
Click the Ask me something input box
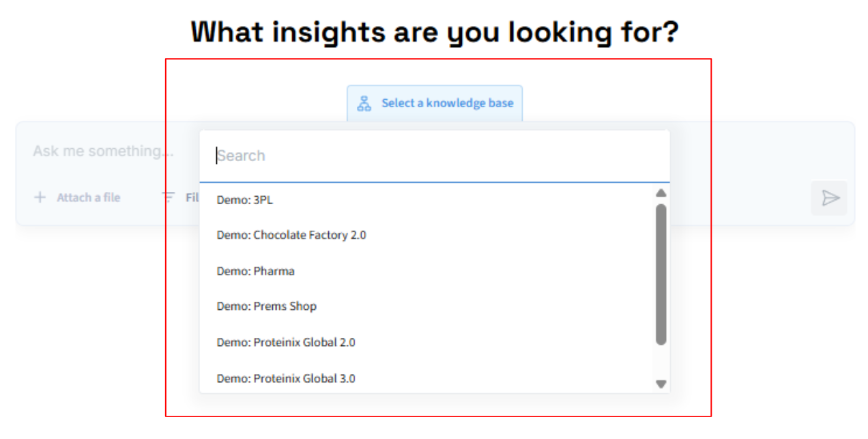(102, 152)
